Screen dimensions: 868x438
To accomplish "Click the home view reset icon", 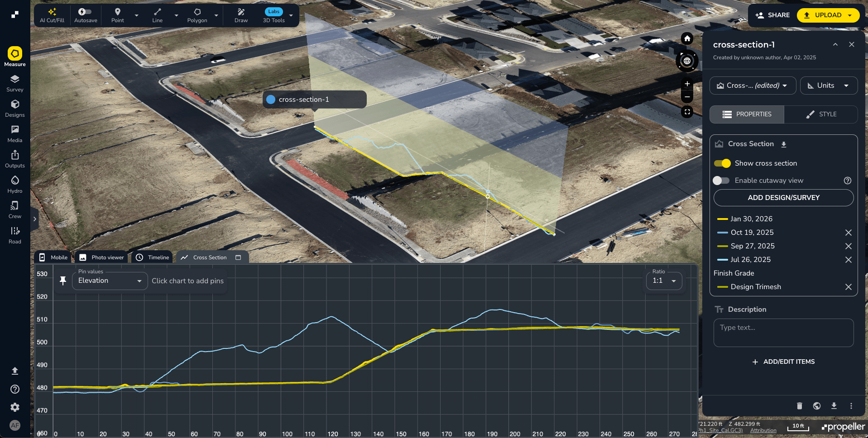I will [687, 38].
